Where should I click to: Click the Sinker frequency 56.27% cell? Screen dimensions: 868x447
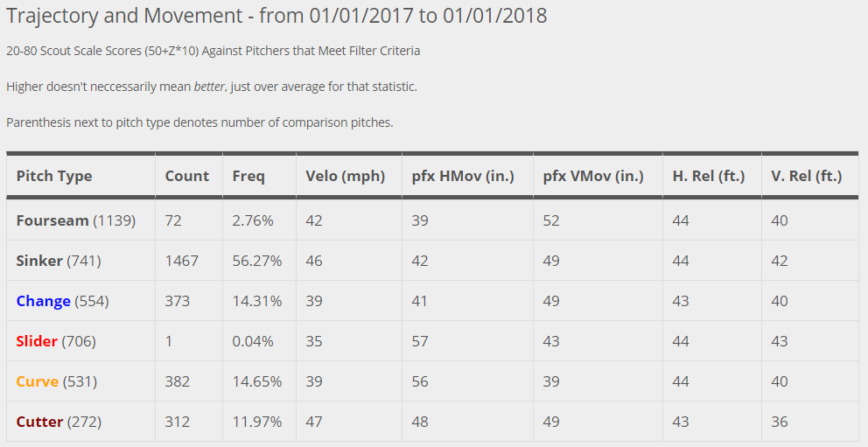[257, 261]
